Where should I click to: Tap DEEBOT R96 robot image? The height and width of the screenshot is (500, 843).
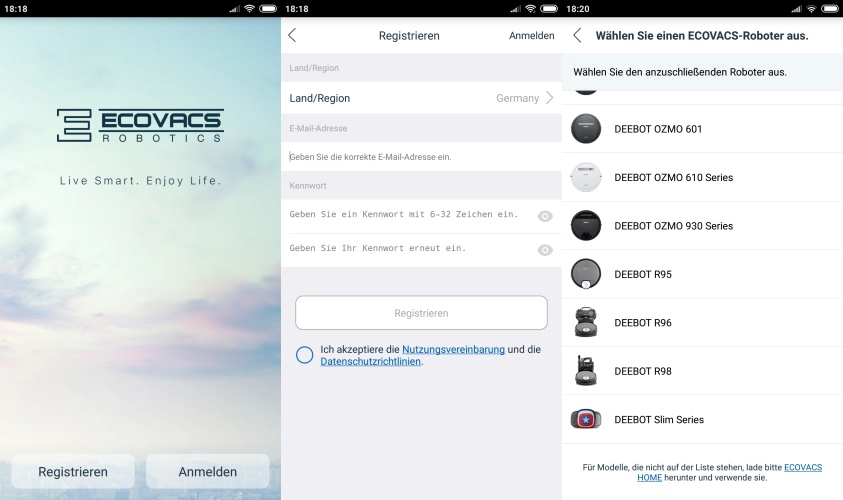pyautogui.click(x=585, y=323)
